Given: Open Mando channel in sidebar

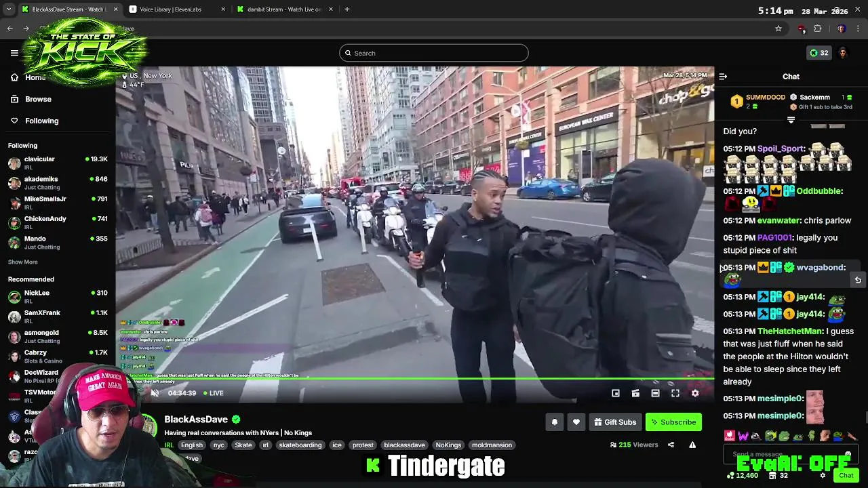Looking at the screenshot, I should (58, 243).
